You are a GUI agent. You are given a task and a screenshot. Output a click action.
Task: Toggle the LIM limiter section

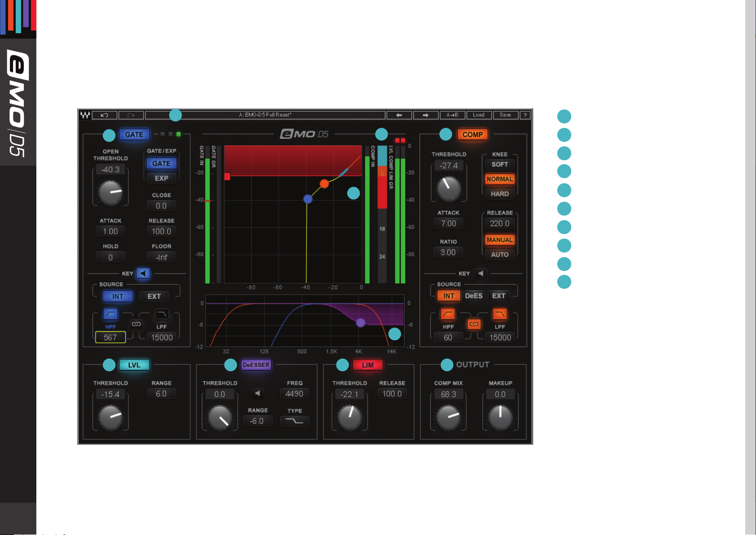coord(368,365)
